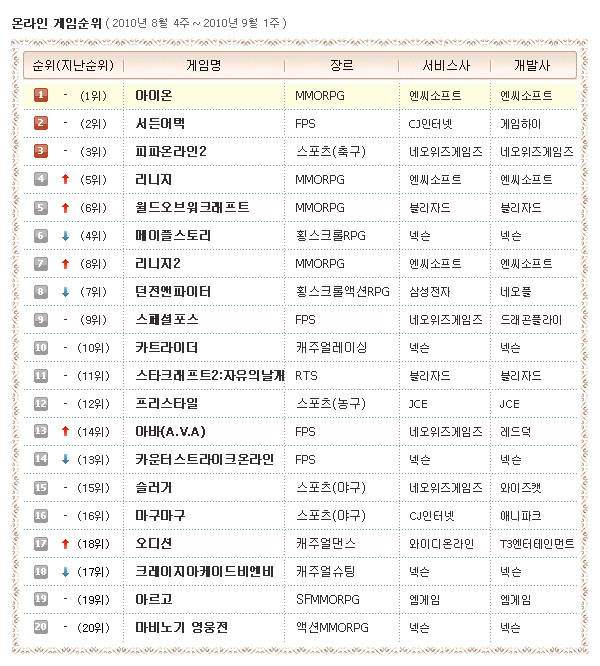Click the down arrow in rank 14 row
The width and height of the screenshot is (600, 666).
65,459
